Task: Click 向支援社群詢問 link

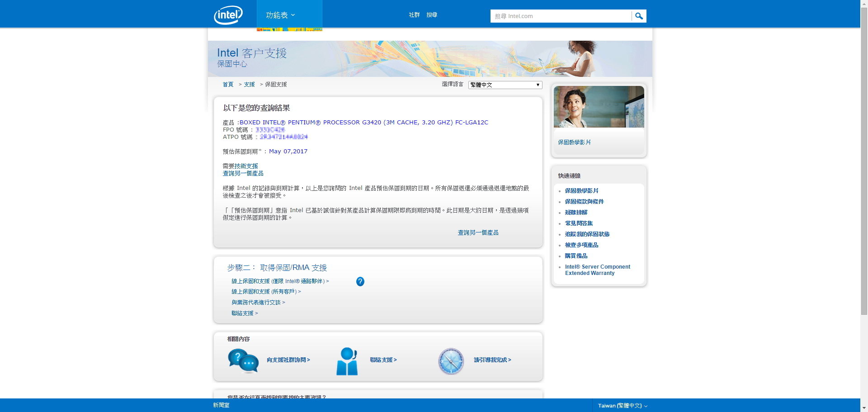Action: pos(288,360)
